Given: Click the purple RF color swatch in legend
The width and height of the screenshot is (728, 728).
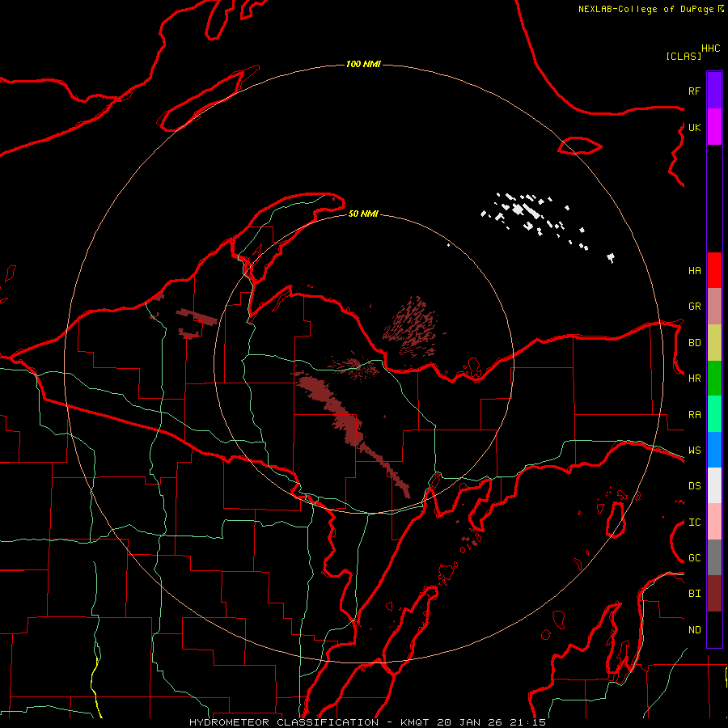Looking at the screenshot, I should 714,91.
